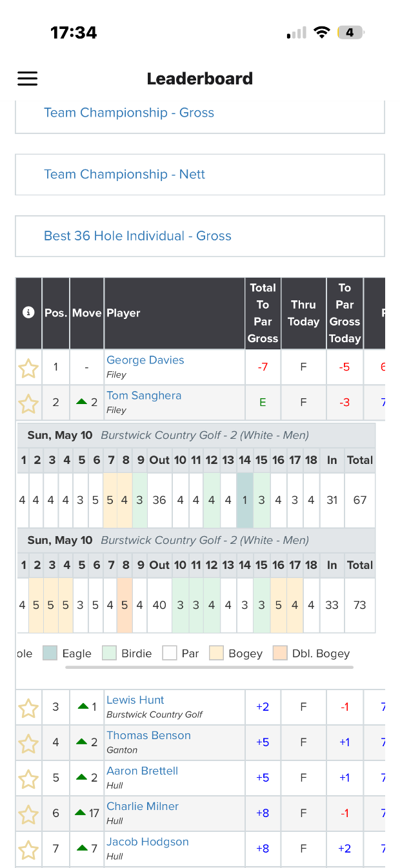Open Best 36 Hole Individual - Gross
Screen dimensions: 400x868
200,236
